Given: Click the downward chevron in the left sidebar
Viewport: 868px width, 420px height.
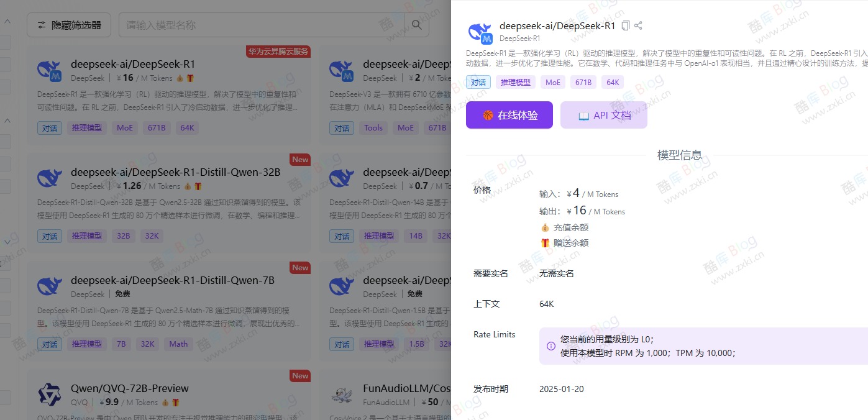Looking at the screenshot, I should coord(7,242).
